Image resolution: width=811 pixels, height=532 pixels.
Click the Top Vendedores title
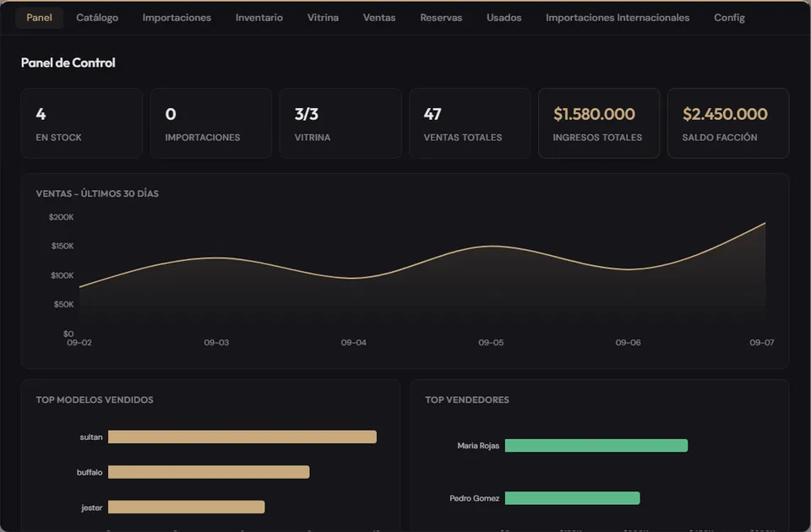[x=467, y=399]
